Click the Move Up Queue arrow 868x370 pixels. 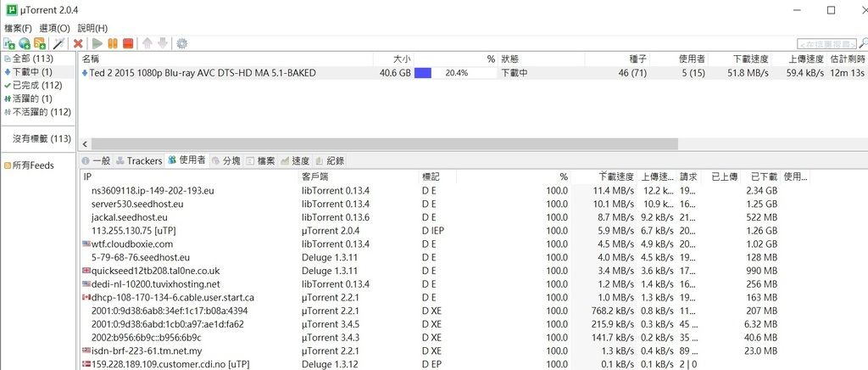point(147,43)
